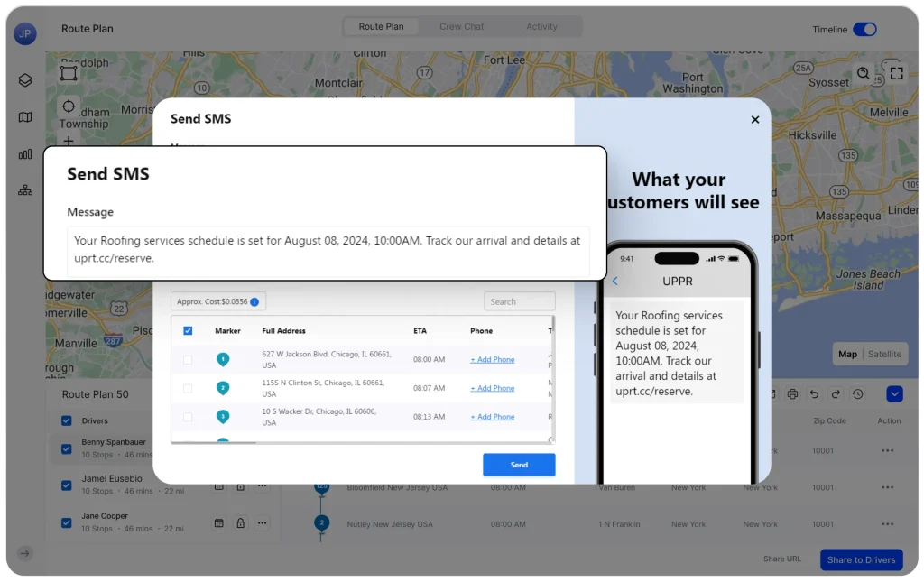Click the Search field in SMS dialog

pyautogui.click(x=519, y=301)
